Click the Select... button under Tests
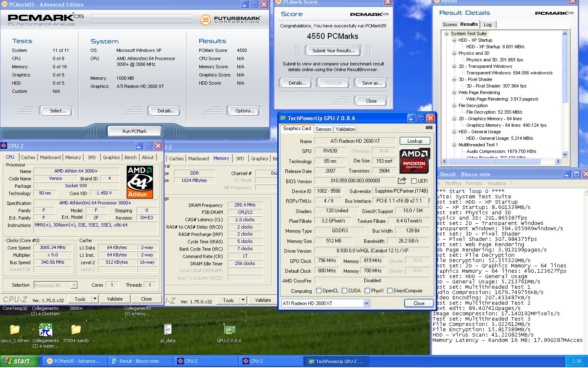 point(58,111)
